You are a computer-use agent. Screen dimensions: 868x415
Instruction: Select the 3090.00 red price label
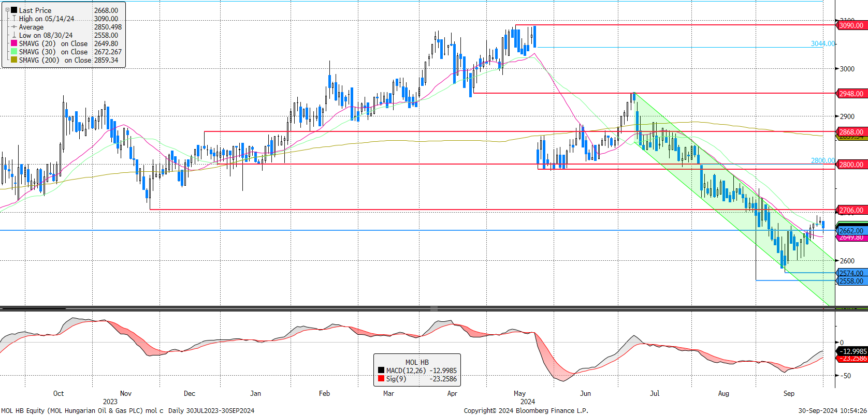851,25
